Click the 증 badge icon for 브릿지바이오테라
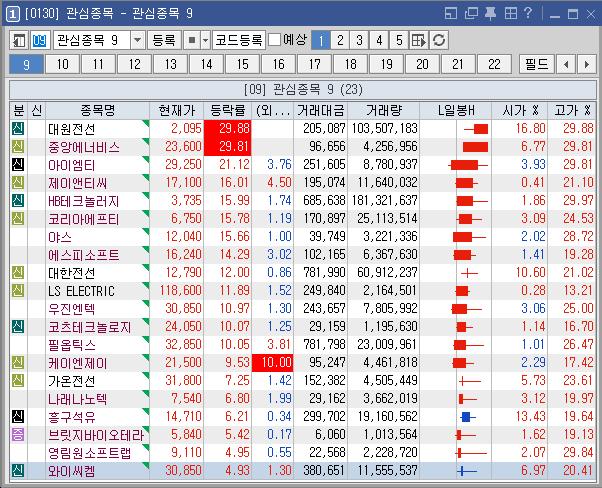This screenshot has height=488, width=602. 18,435
